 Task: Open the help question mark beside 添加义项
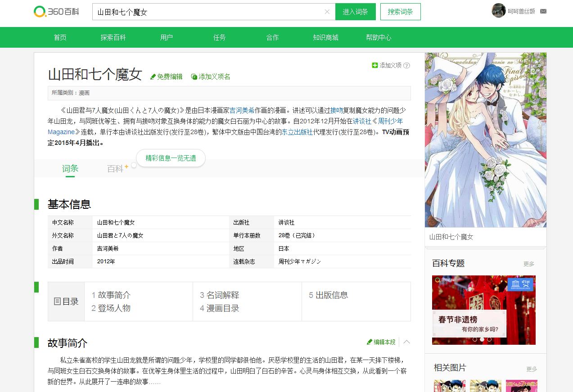[406, 65]
